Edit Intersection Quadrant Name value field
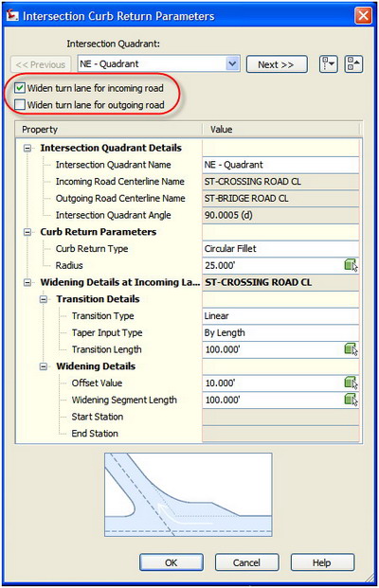The image size is (379, 588). point(280,165)
